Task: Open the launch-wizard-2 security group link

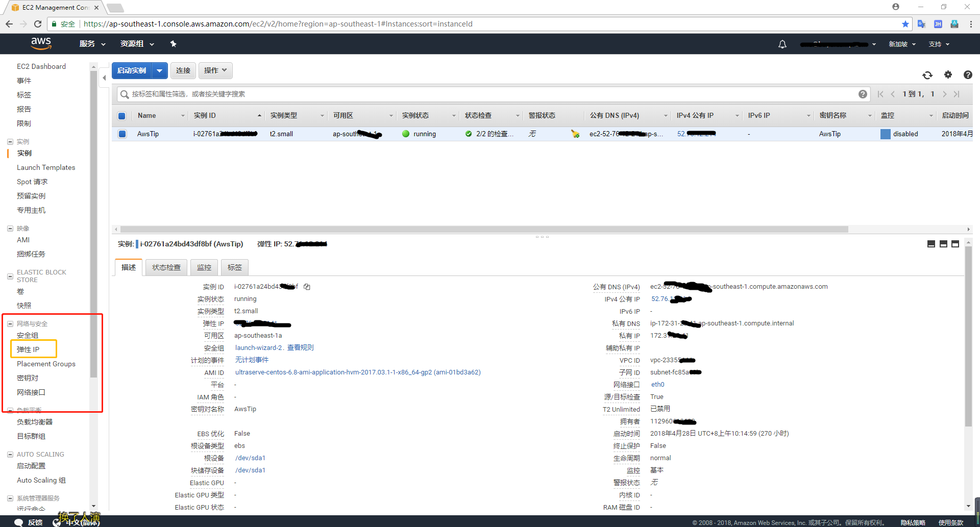Action: point(259,348)
